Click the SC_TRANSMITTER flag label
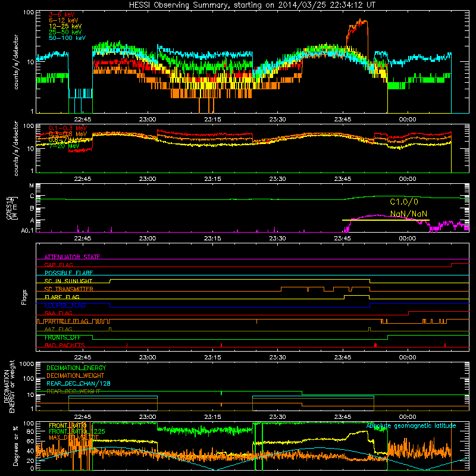476x476 pixels. click(x=69, y=289)
